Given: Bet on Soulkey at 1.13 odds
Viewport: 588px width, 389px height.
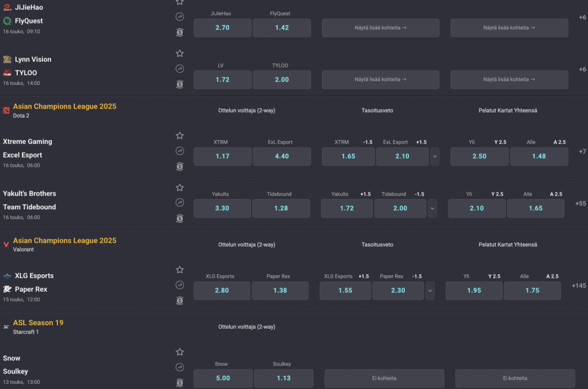Looking at the screenshot, I should click(284, 379).
